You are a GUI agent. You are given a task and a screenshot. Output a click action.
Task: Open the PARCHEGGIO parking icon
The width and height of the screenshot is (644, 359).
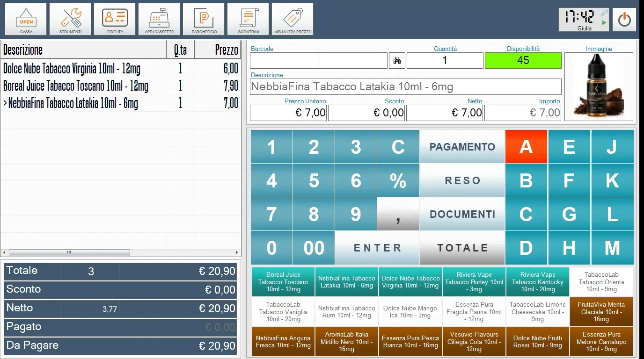[x=204, y=19]
